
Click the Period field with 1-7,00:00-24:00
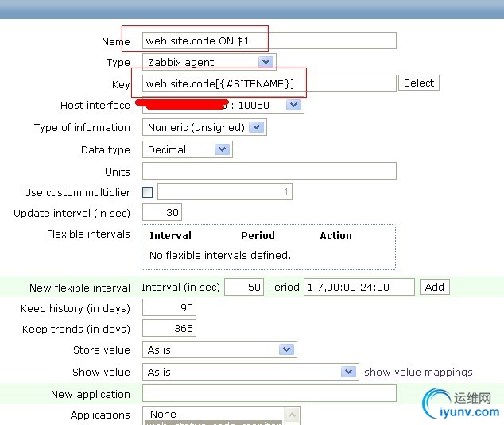pos(359,287)
